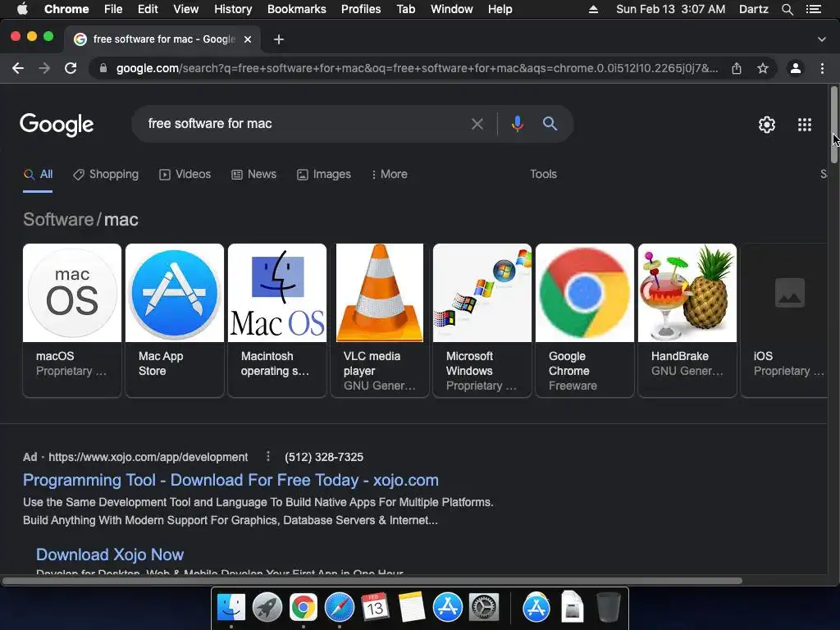Open search Tools options

coord(543,175)
